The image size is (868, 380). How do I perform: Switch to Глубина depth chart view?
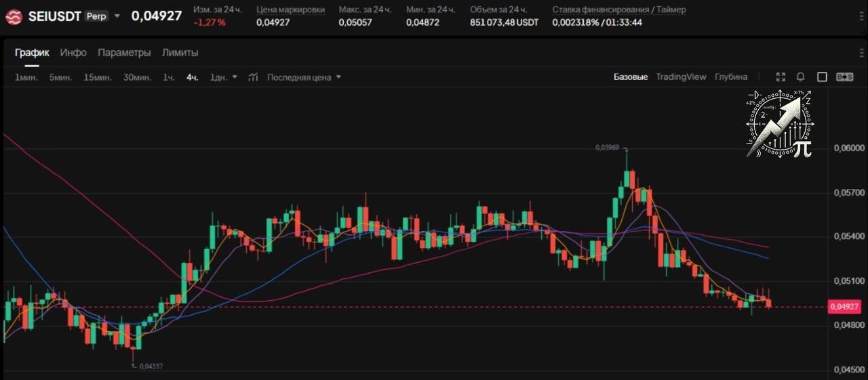(x=731, y=77)
